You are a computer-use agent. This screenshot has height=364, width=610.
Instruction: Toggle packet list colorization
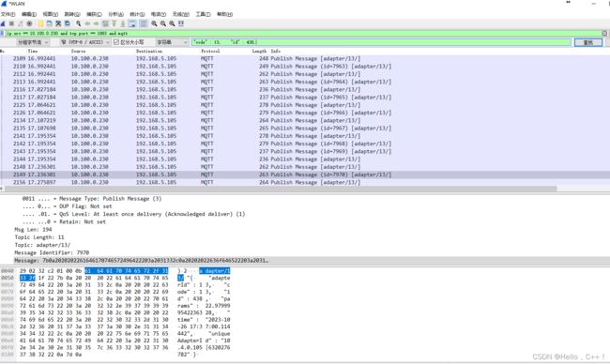coord(144,23)
